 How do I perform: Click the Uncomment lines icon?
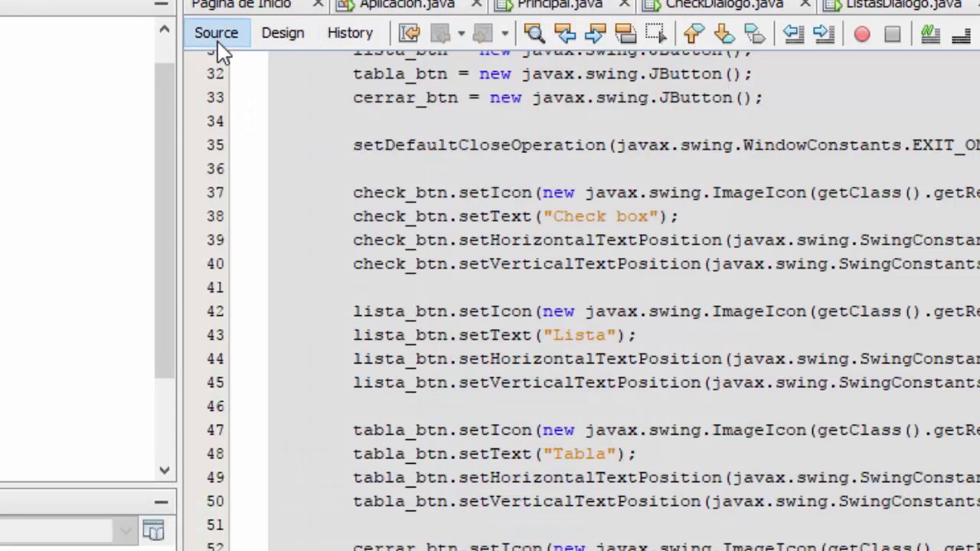(962, 34)
